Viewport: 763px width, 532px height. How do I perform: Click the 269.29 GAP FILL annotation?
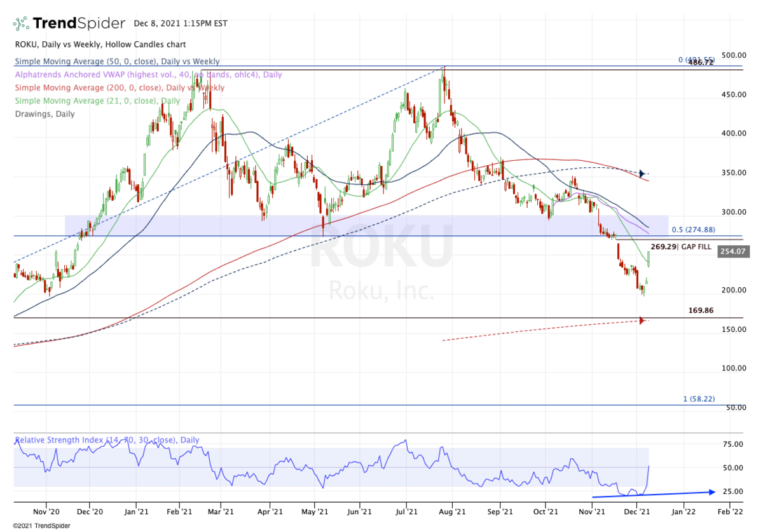click(x=681, y=247)
